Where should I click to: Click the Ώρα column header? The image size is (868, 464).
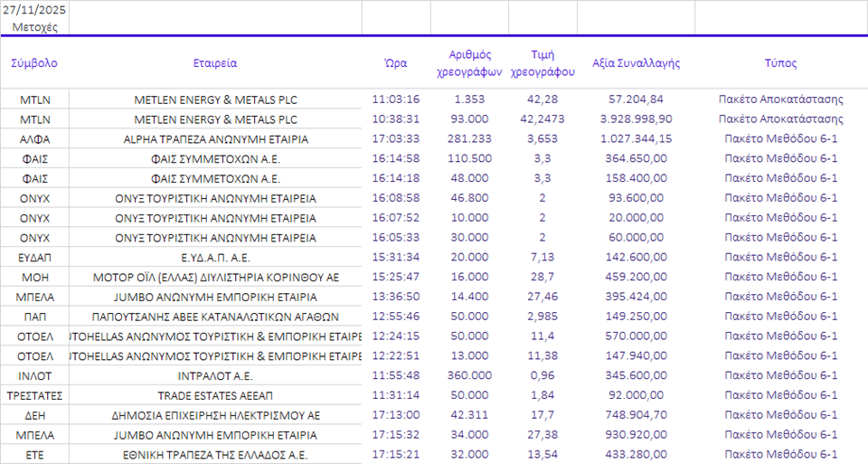pyautogui.click(x=396, y=63)
